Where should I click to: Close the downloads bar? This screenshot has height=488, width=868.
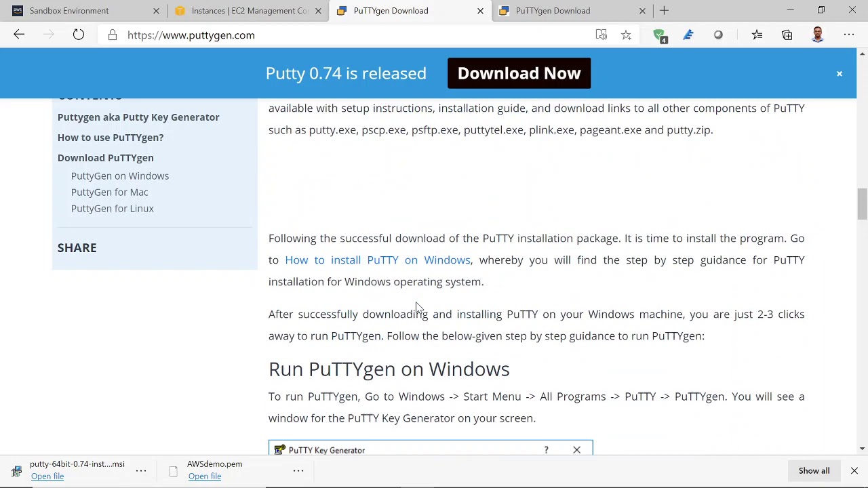854,470
